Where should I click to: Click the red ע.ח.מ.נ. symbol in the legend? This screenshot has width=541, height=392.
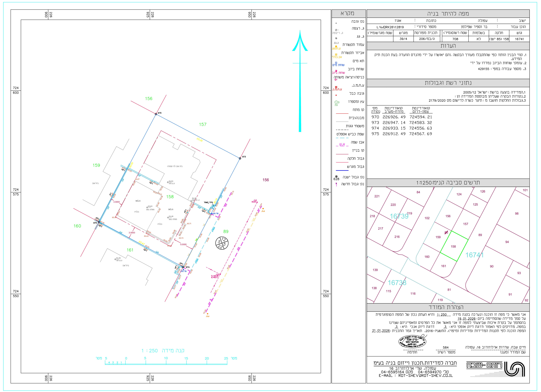click(x=336, y=87)
